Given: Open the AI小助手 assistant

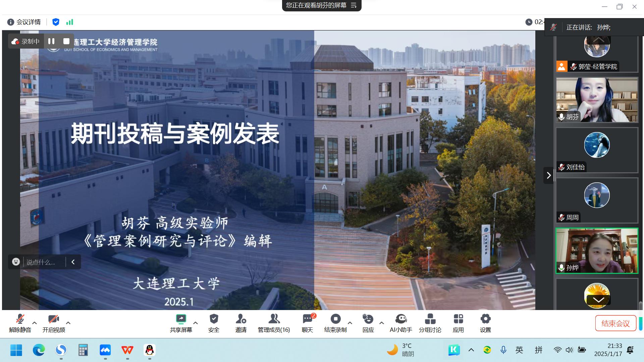Looking at the screenshot, I should click(x=401, y=319).
